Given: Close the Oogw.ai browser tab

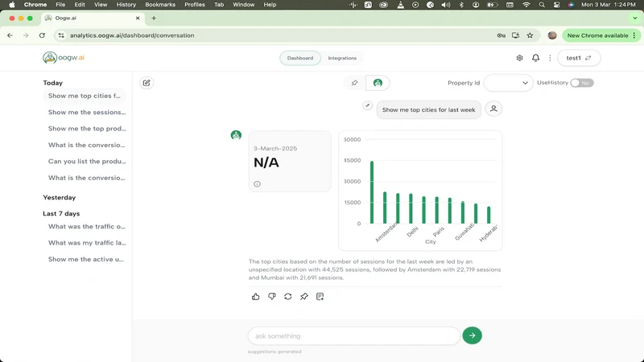Looking at the screenshot, I should point(138,18).
